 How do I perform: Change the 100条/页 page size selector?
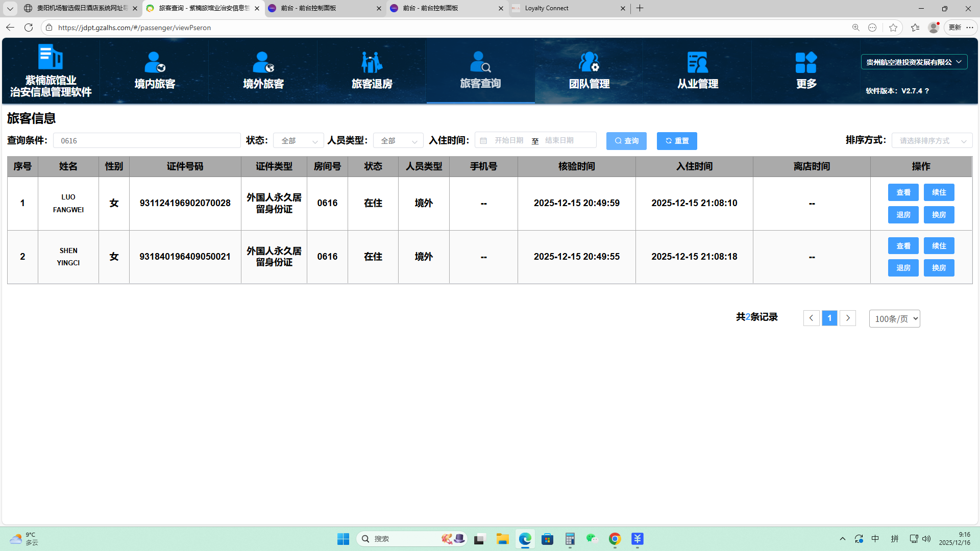pyautogui.click(x=894, y=319)
